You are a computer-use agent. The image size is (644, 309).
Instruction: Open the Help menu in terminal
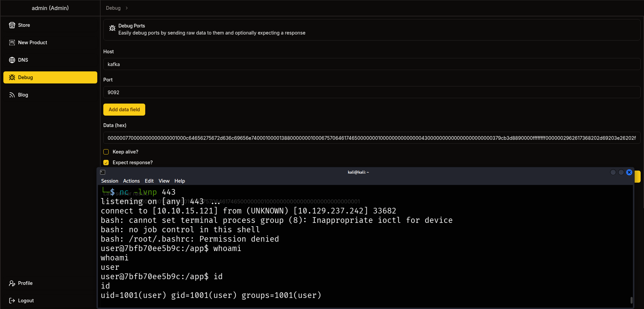tap(179, 181)
